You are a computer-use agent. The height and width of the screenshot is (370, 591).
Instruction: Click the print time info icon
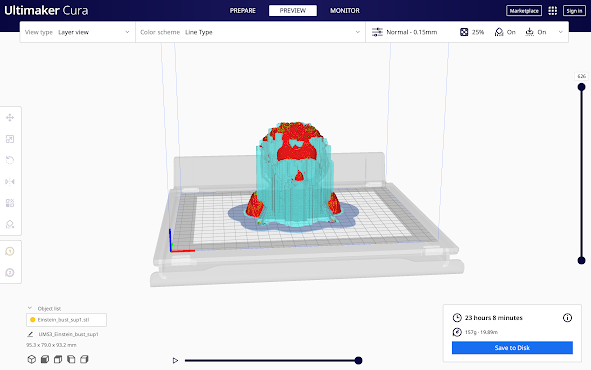pyautogui.click(x=567, y=318)
